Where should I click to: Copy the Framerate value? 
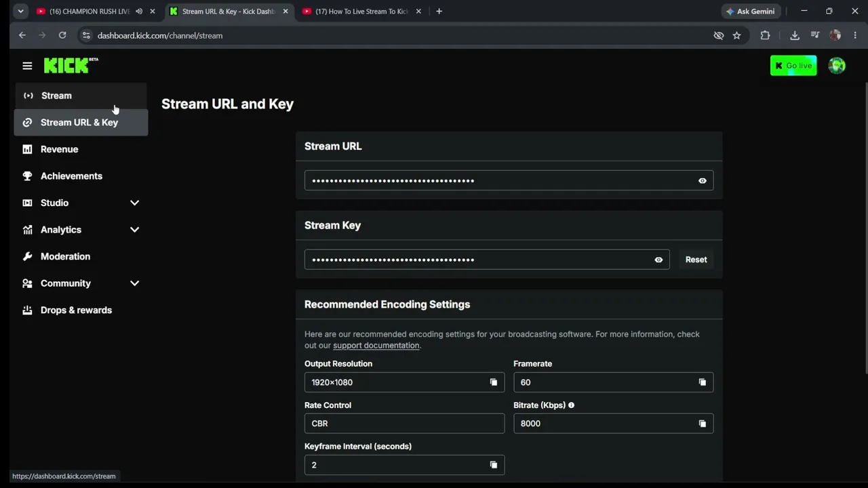coord(703,382)
